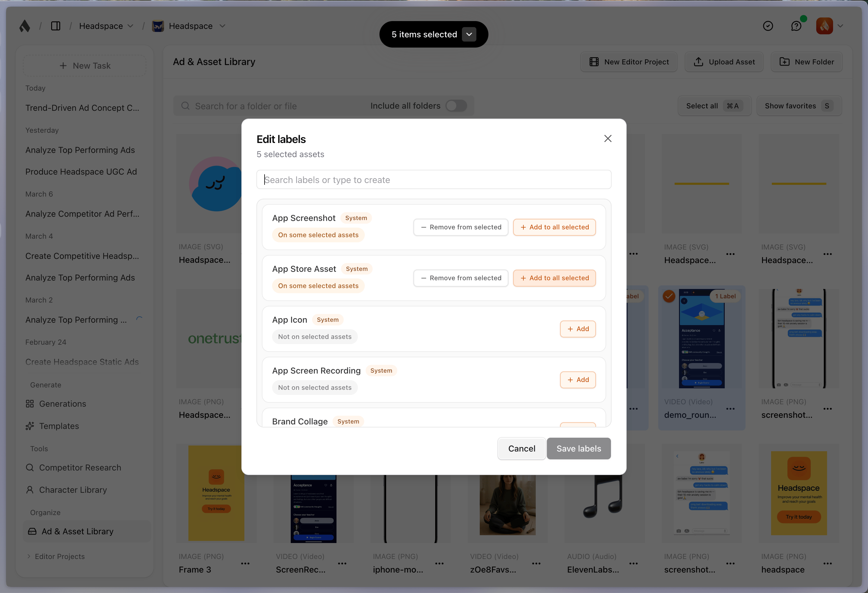Open the three-dot menu for ElevenLabs audio
868x593 pixels.
coord(634,563)
